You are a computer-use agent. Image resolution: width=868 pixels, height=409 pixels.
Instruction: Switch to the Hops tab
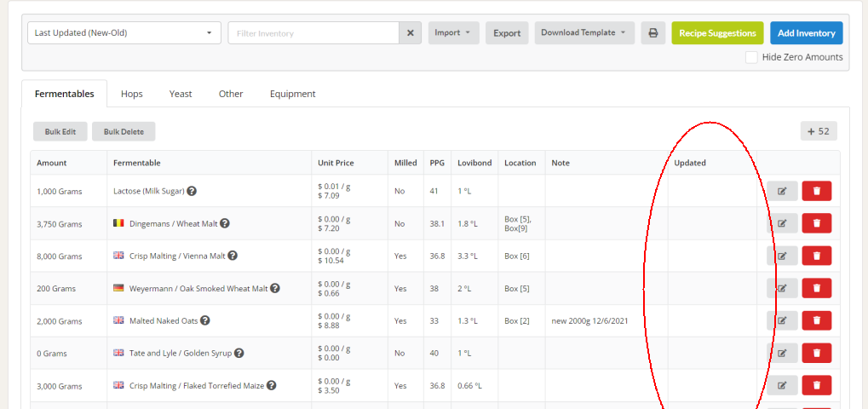pos(132,94)
